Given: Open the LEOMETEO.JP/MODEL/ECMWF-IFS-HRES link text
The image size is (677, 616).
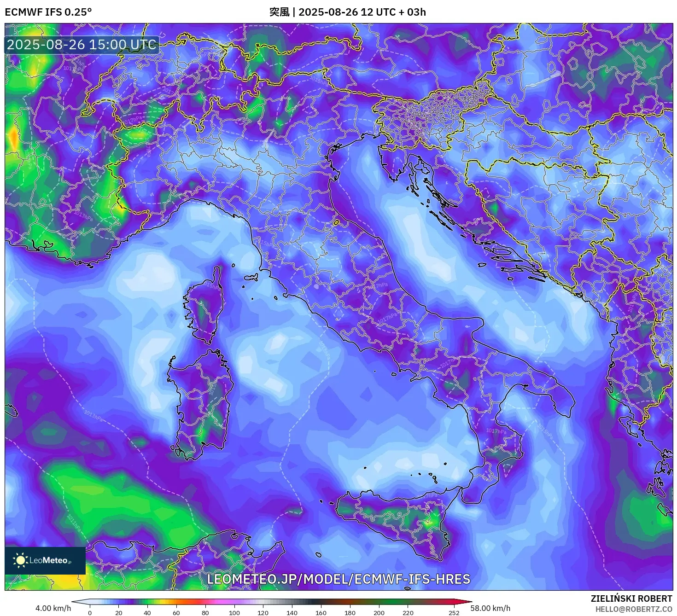Looking at the screenshot, I should [338, 579].
